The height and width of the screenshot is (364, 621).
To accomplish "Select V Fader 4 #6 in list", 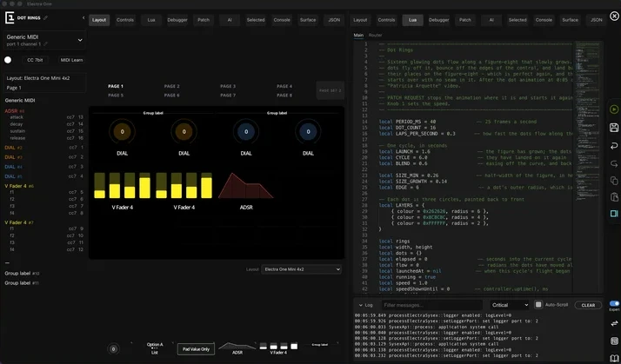I will 19,186.
